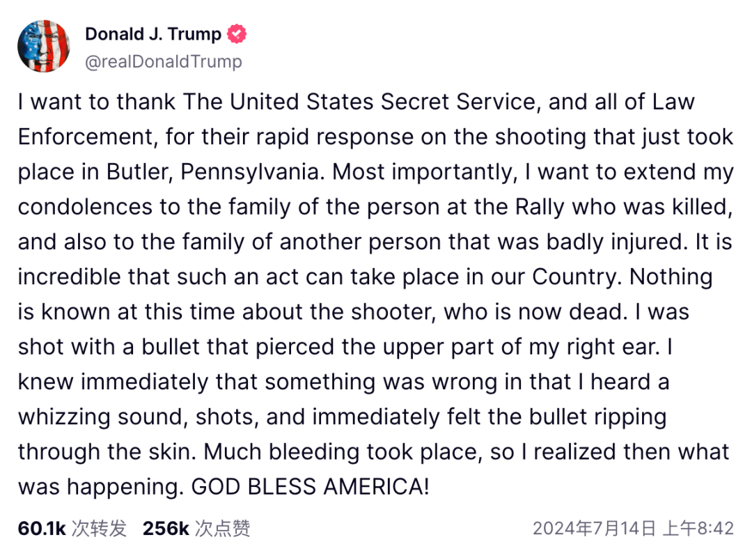View the 256k likes count
This screenshot has height=560, width=752.
click(x=166, y=529)
